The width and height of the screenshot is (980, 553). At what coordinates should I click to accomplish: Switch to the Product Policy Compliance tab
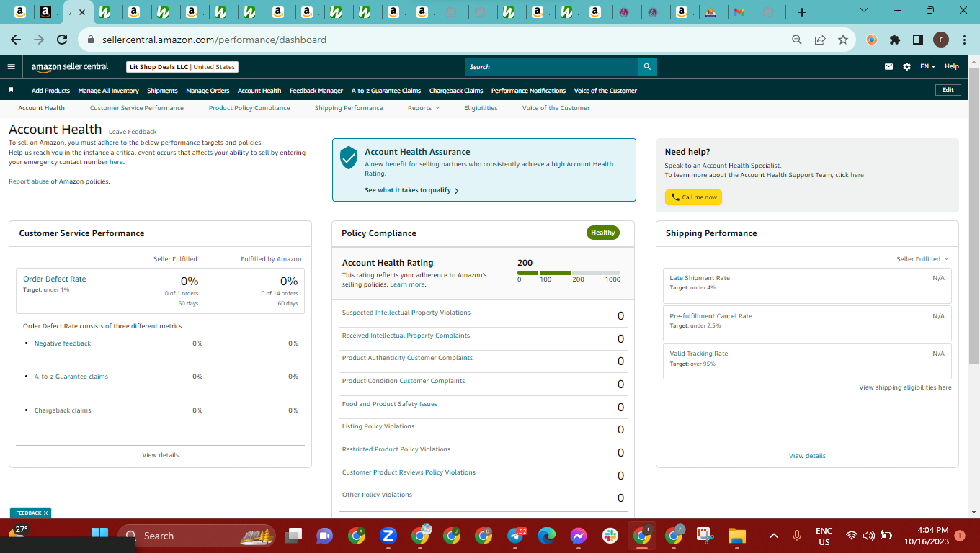click(249, 108)
